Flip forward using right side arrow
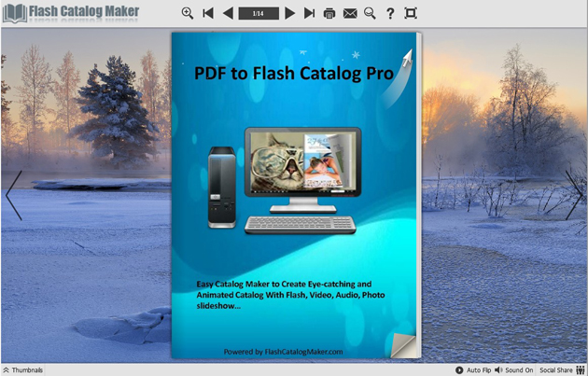The width and height of the screenshot is (588, 376). click(x=574, y=195)
